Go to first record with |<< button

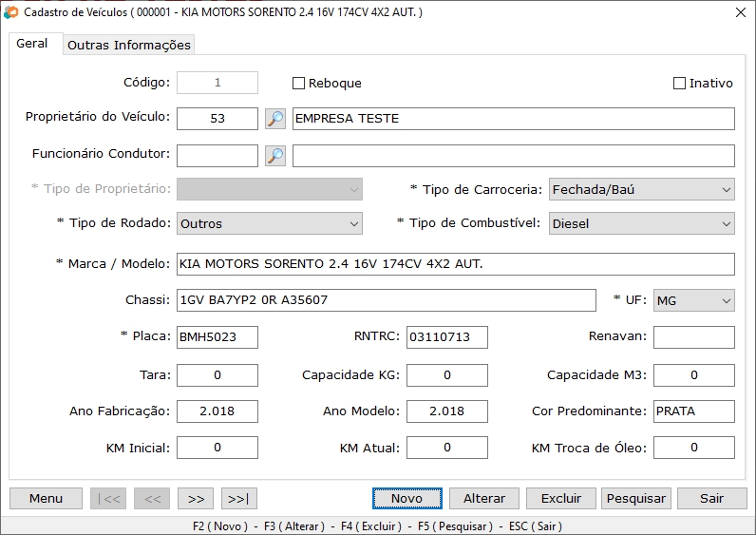coord(107,499)
